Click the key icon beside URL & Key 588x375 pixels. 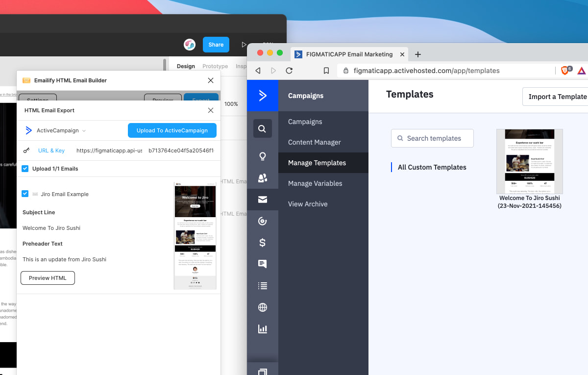(27, 150)
